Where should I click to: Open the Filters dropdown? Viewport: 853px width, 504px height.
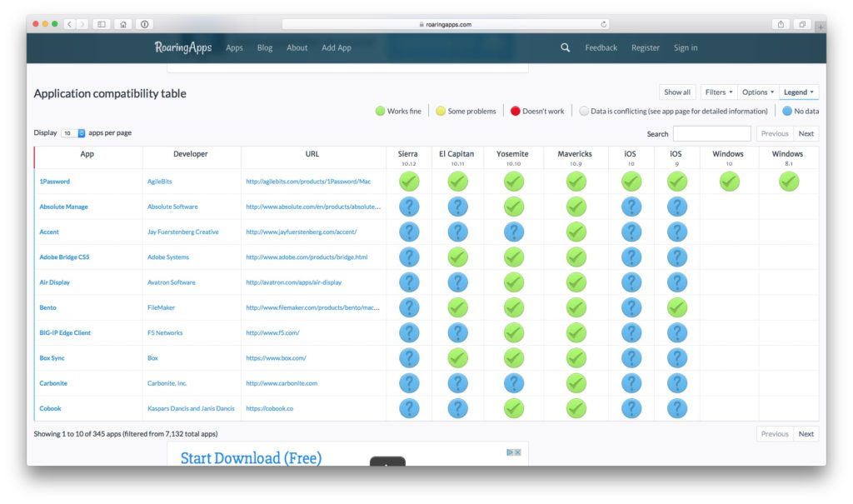click(x=719, y=92)
